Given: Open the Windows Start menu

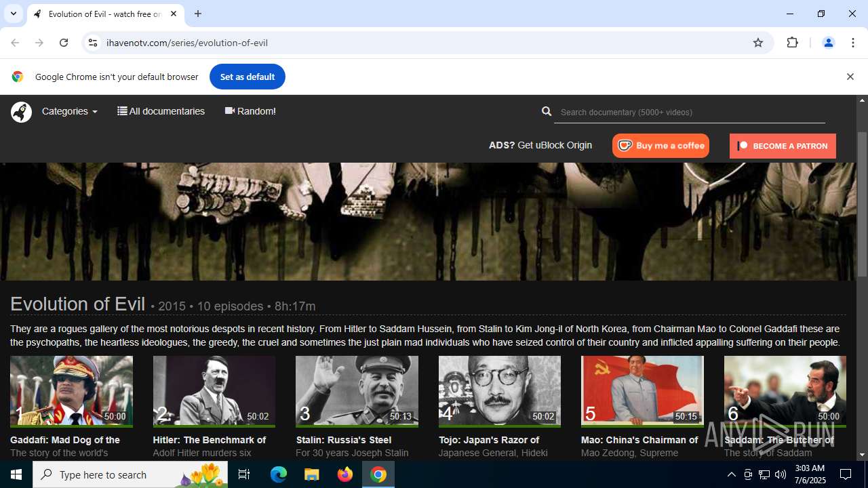Looking at the screenshot, I should pyautogui.click(x=16, y=474).
